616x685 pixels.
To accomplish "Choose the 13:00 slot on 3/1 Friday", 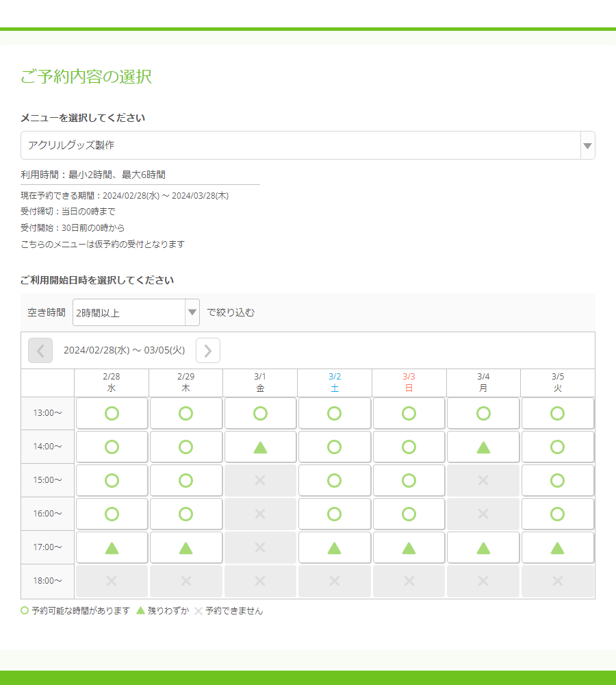I will [x=260, y=414].
